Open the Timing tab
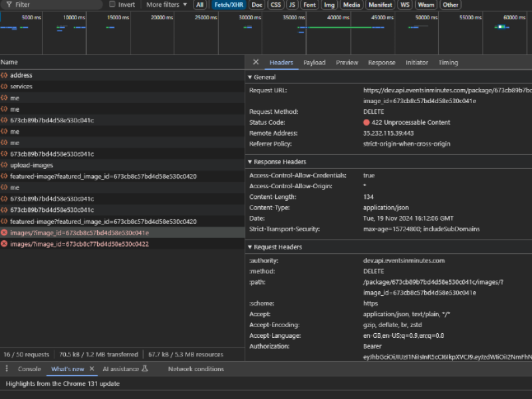Image resolution: width=532 pixels, height=399 pixels. click(448, 63)
